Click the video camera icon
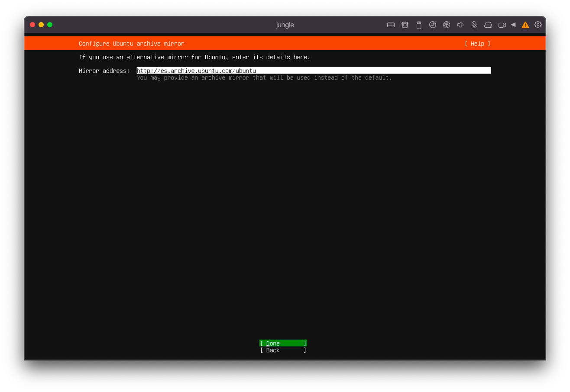 pyautogui.click(x=502, y=25)
